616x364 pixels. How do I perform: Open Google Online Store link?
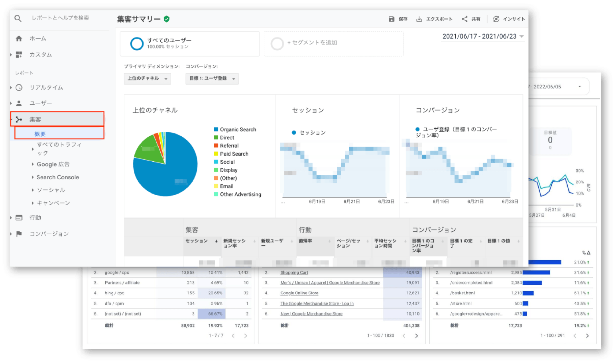[x=299, y=293]
